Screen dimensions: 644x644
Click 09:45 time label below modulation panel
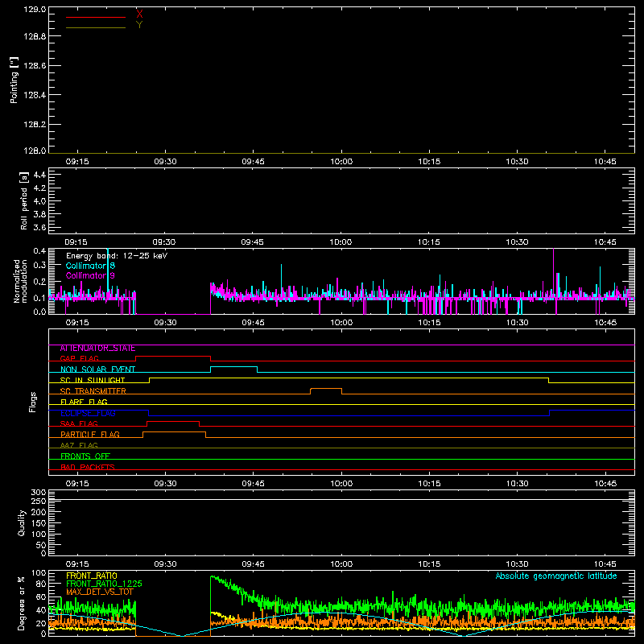pos(253,323)
